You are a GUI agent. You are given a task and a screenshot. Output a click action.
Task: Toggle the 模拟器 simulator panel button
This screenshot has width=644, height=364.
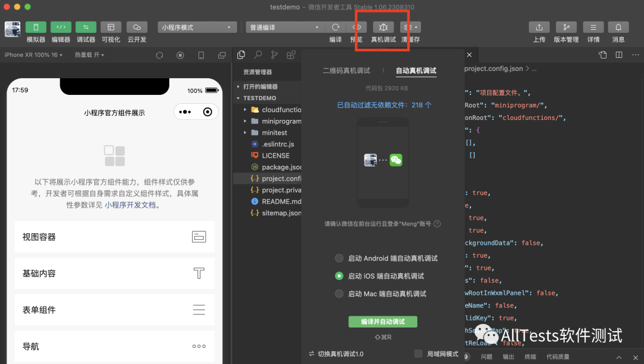tap(36, 27)
